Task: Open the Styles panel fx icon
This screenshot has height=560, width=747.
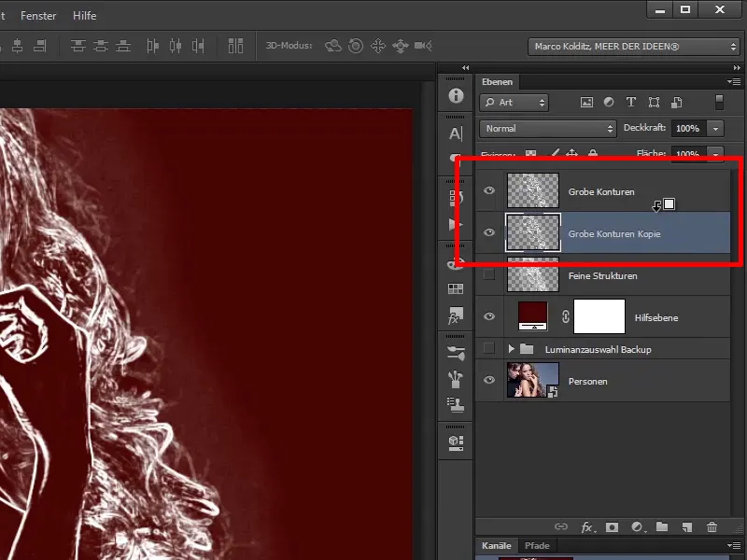Action: [x=456, y=315]
